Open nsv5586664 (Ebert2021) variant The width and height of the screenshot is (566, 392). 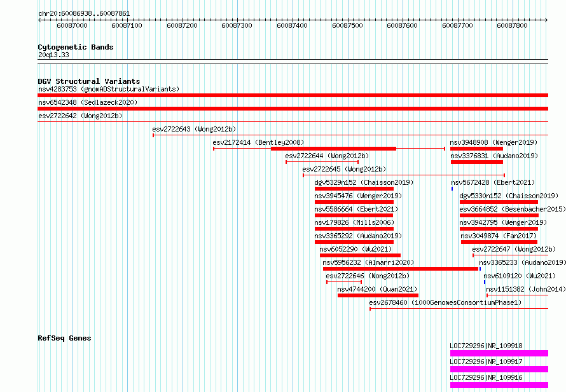356,209
